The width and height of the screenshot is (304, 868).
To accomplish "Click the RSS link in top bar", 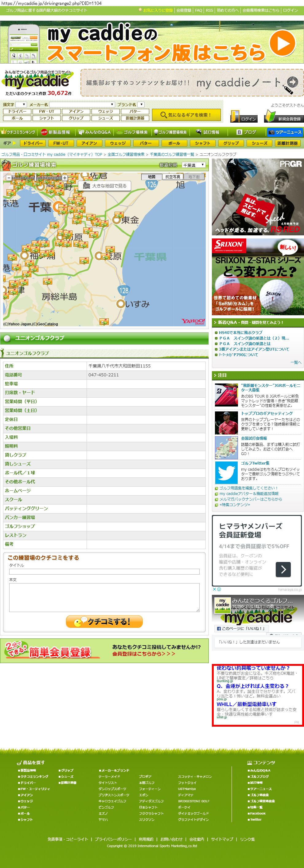I will pyautogui.click(x=209, y=10).
